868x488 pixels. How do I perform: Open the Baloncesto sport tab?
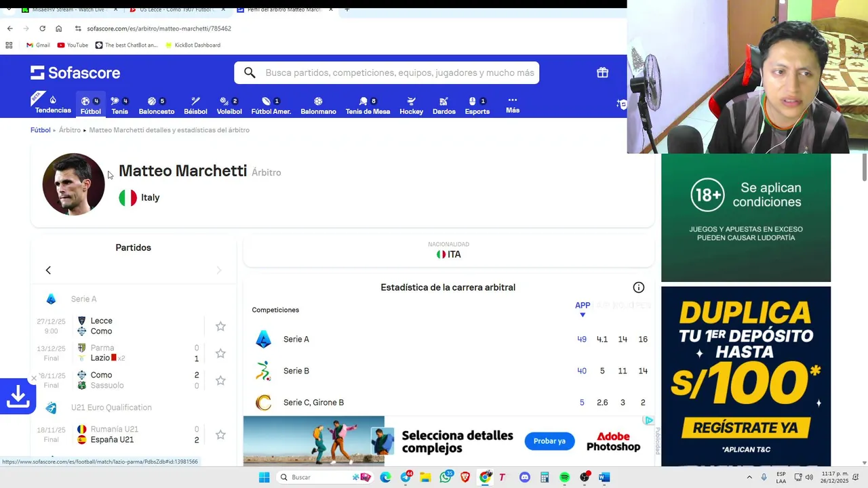tap(157, 106)
